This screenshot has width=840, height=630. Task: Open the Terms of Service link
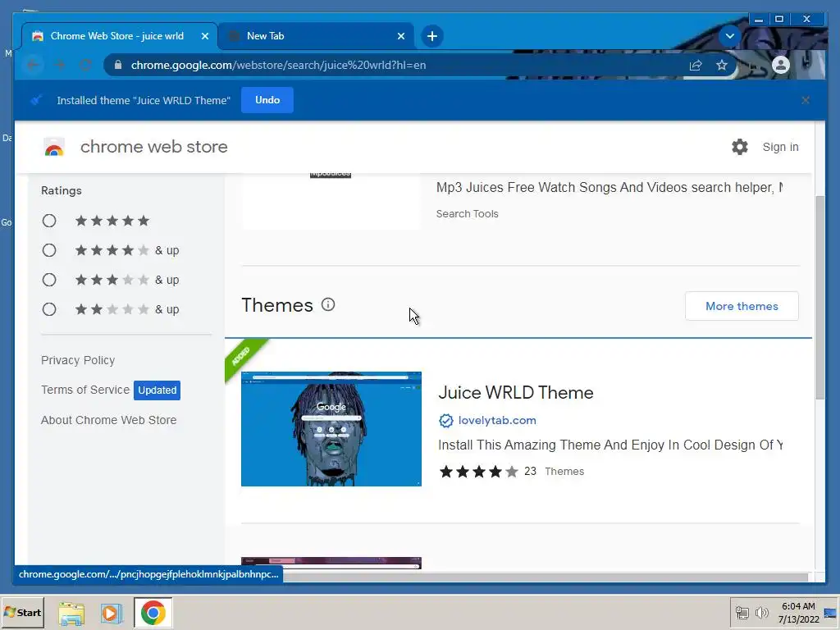[85, 390]
